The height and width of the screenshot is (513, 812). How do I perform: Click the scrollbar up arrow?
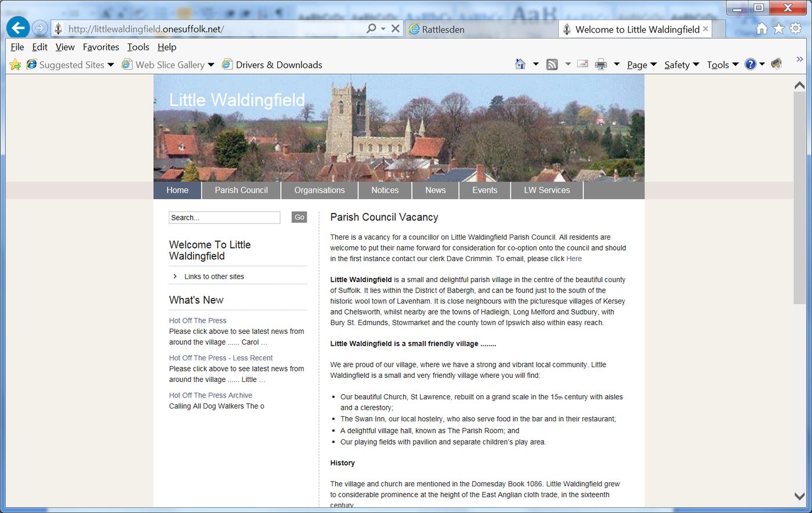[799, 86]
